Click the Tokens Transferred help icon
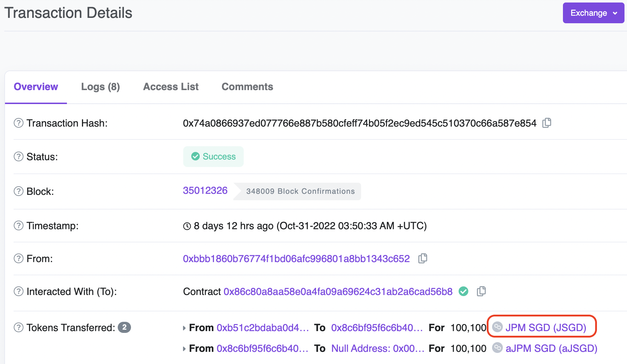The image size is (627, 364). pos(19,328)
